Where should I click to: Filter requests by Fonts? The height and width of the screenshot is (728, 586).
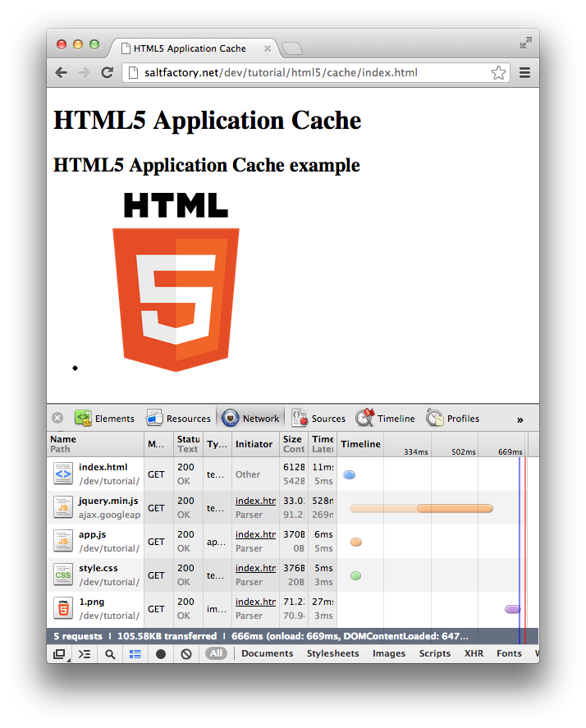coord(509,653)
